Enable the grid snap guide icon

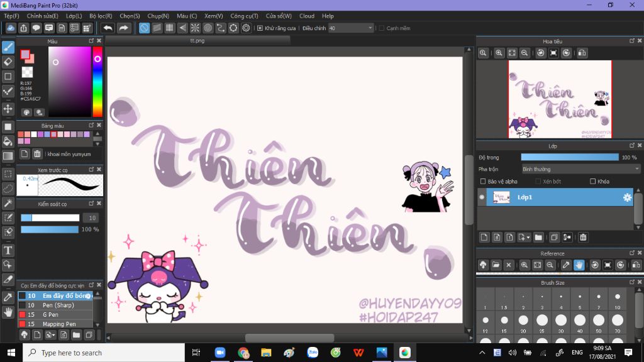pyautogui.click(x=170, y=28)
